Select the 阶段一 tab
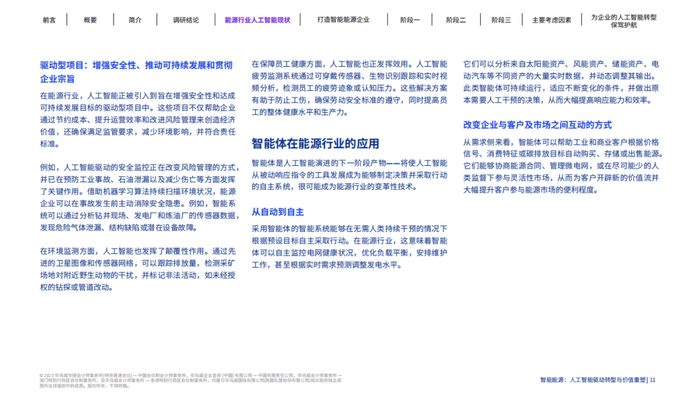The width and height of the screenshot is (700, 394). click(x=410, y=20)
